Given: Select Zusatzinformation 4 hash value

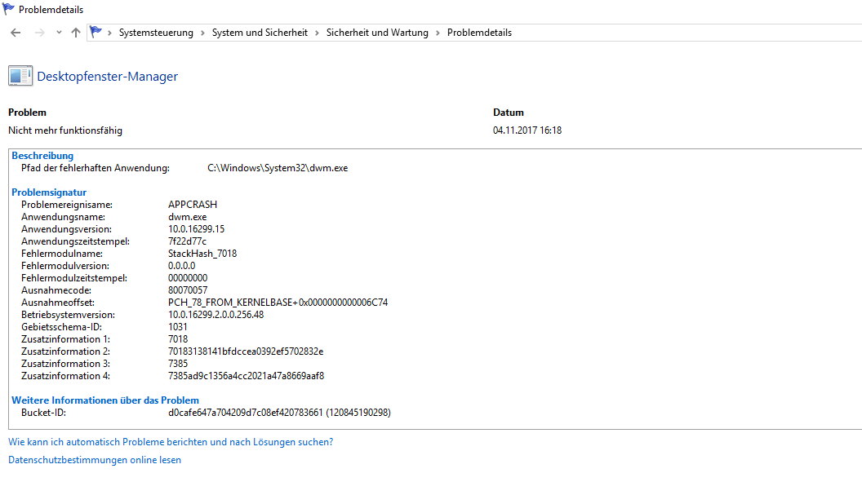Looking at the screenshot, I should tap(247, 376).
